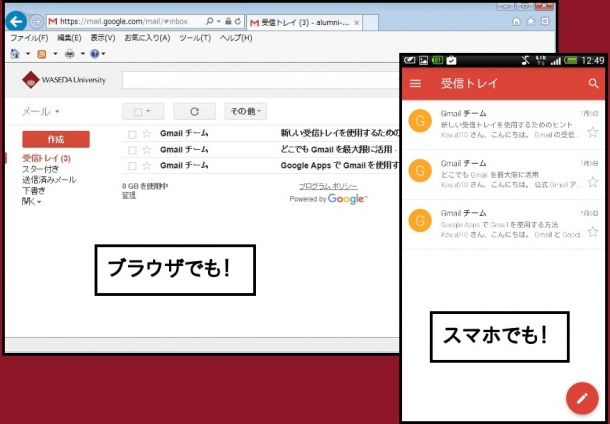Open the ヘルプ(H) menu
Image resolution: width=610 pixels, height=424 pixels.
[x=236, y=38]
